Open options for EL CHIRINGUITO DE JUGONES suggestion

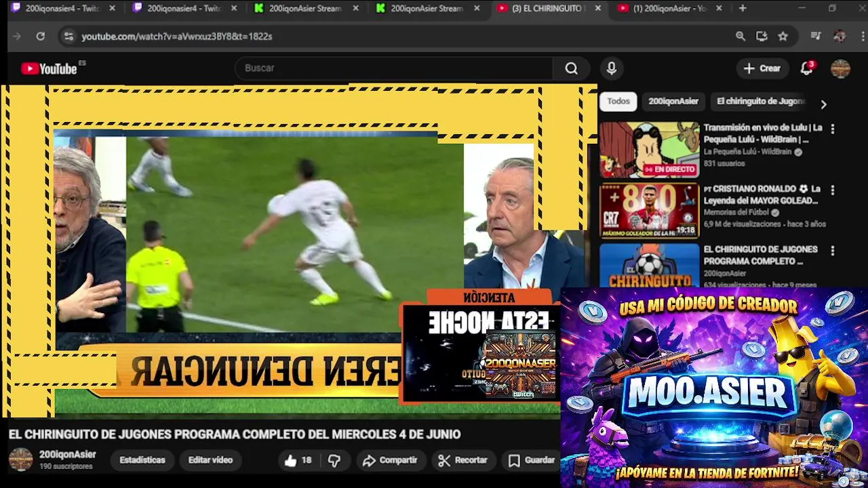(833, 251)
